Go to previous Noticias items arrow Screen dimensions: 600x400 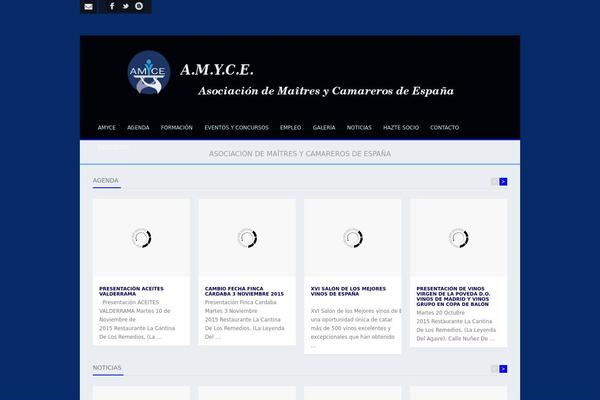point(494,369)
